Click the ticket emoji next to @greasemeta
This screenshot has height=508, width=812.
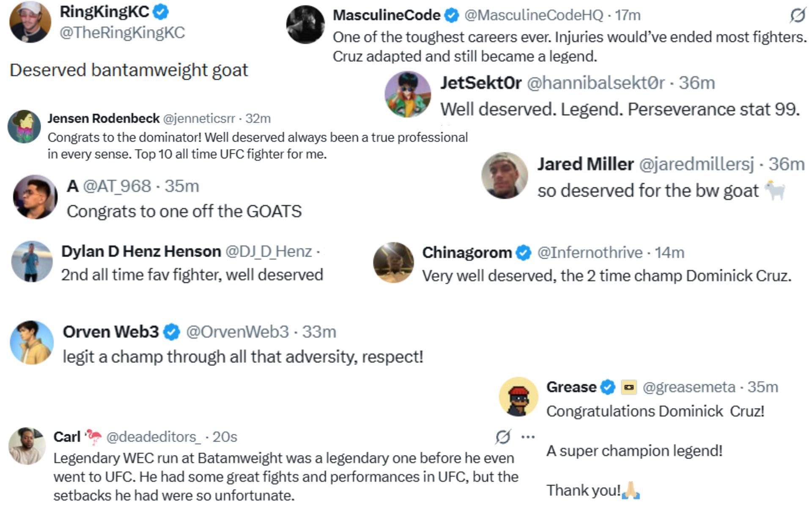tap(630, 387)
